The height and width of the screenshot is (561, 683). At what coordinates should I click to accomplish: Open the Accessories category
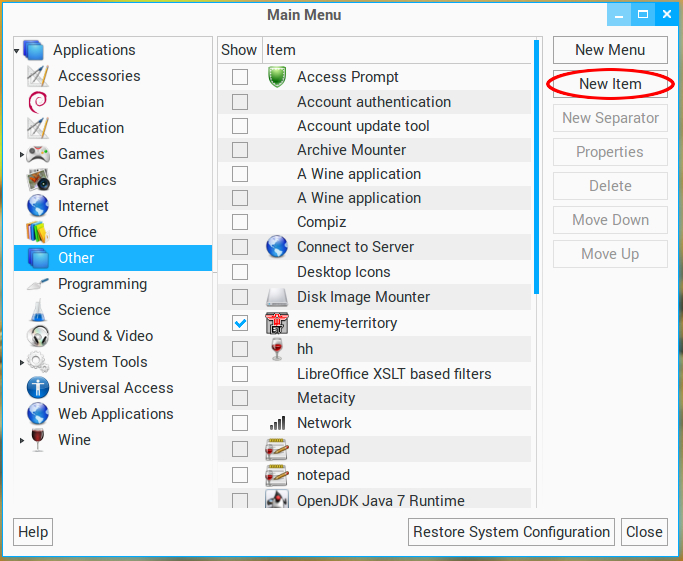[99, 76]
